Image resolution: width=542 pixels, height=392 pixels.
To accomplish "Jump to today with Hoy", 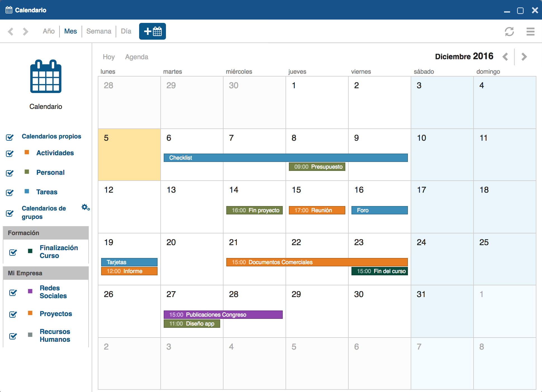I will (x=109, y=57).
